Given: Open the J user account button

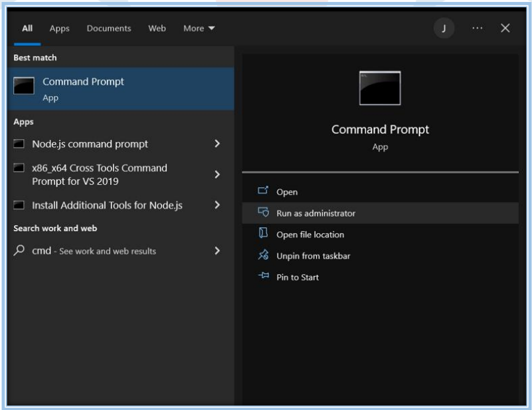Looking at the screenshot, I should coord(444,28).
